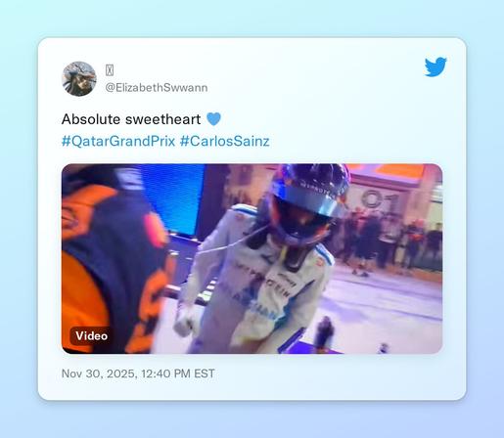The image size is (504, 438).
Task: Click the blue Twitter bird logo
Action: [x=435, y=66]
